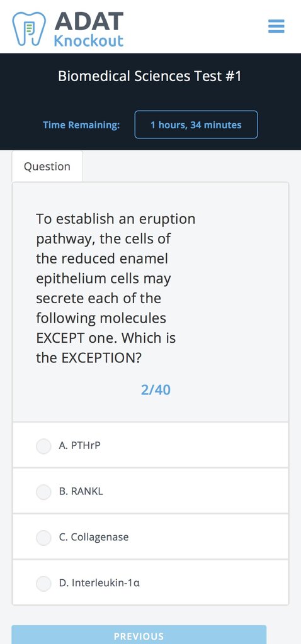Click the C. Collagenase answer text
This screenshot has height=644, width=301.
(x=94, y=537)
